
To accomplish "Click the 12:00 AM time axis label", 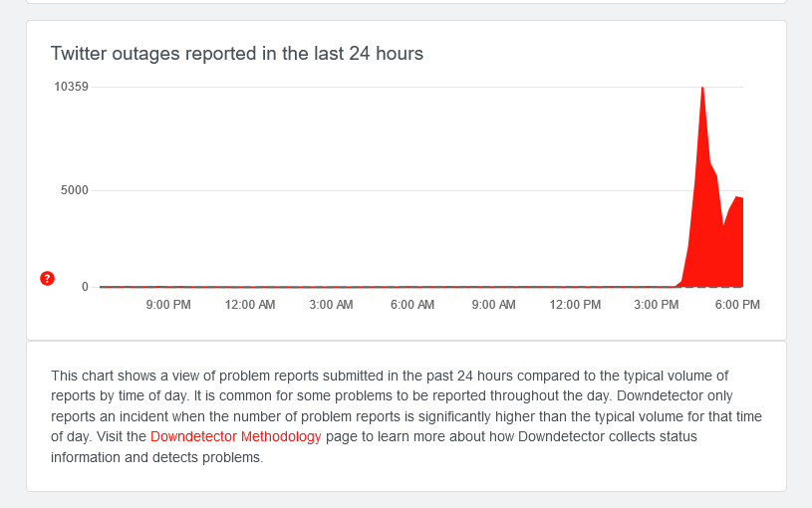I will point(250,305).
